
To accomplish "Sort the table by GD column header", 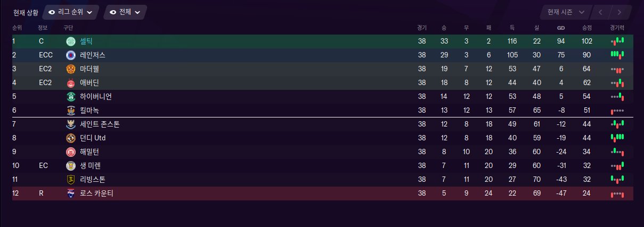I will point(560,28).
